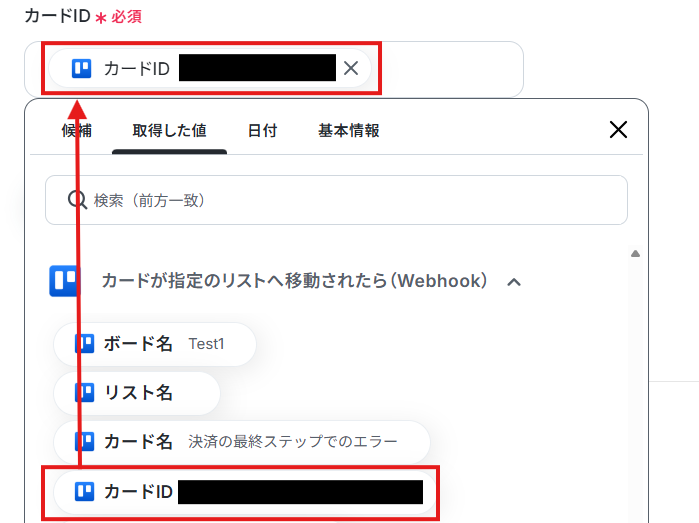The height and width of the screenshot is (523, 699).
Task: Open the 取得した値 tab
Action: click(x=169, y=131)
